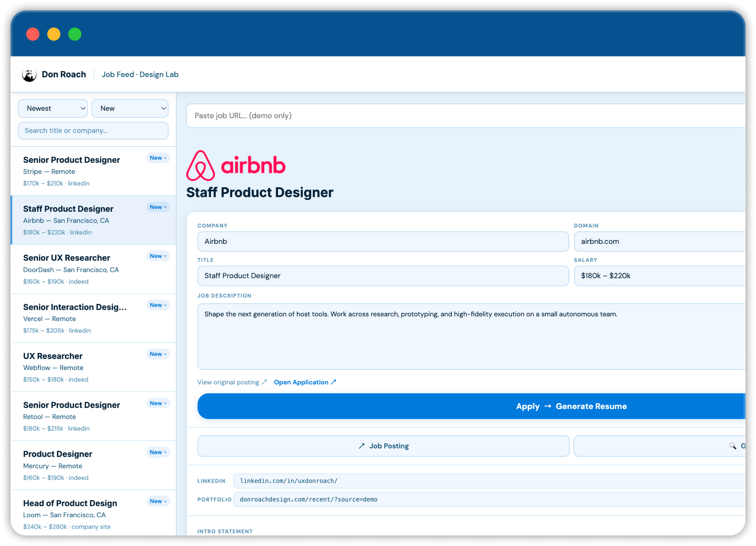
Task: Open New status dropdown on Webflow job
Action: click(158, 354)
